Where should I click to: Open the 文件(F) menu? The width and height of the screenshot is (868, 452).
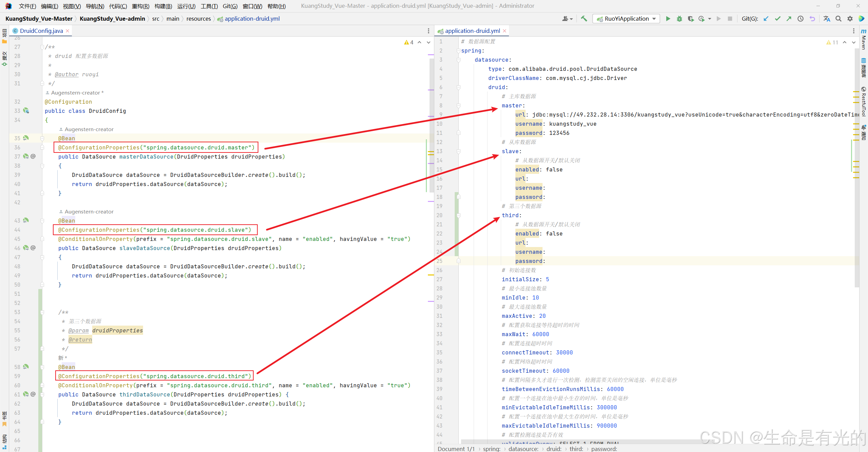pos(27,6)
